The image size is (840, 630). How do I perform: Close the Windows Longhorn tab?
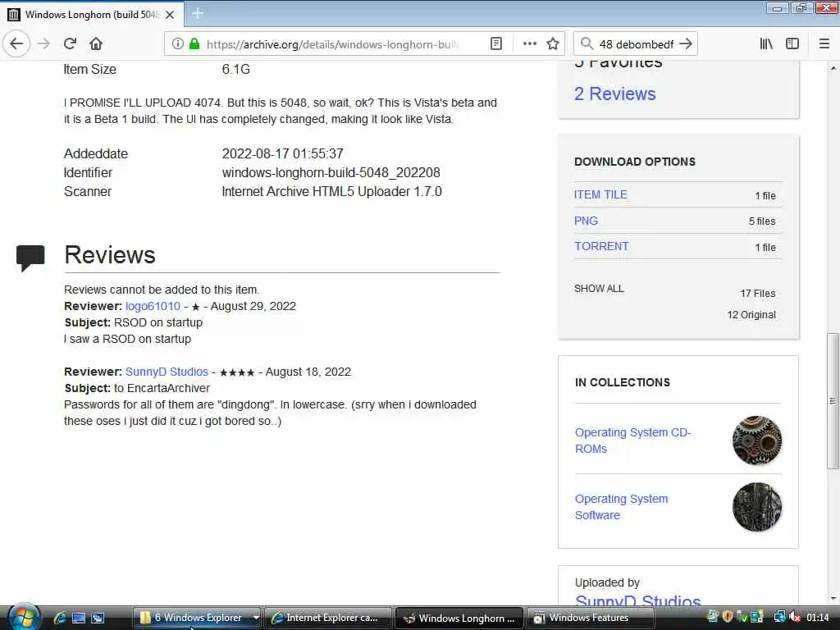[x=170, y=15]
